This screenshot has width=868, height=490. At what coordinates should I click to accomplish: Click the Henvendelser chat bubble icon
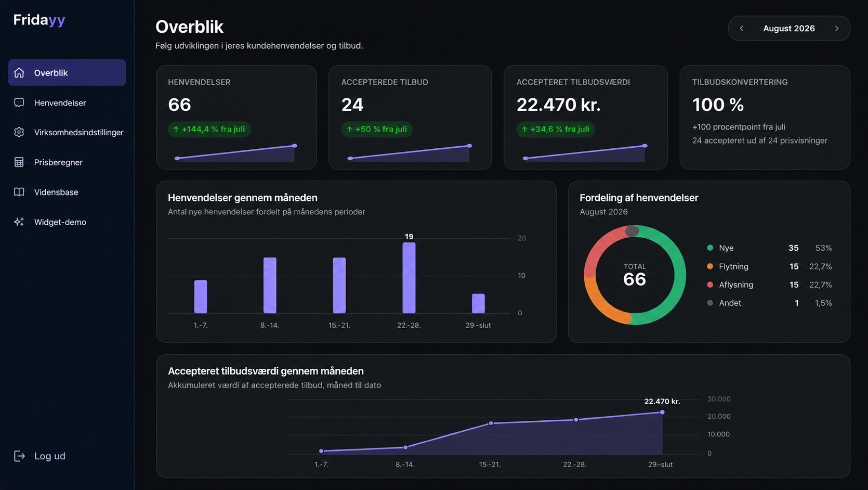[x=19, y=102]
